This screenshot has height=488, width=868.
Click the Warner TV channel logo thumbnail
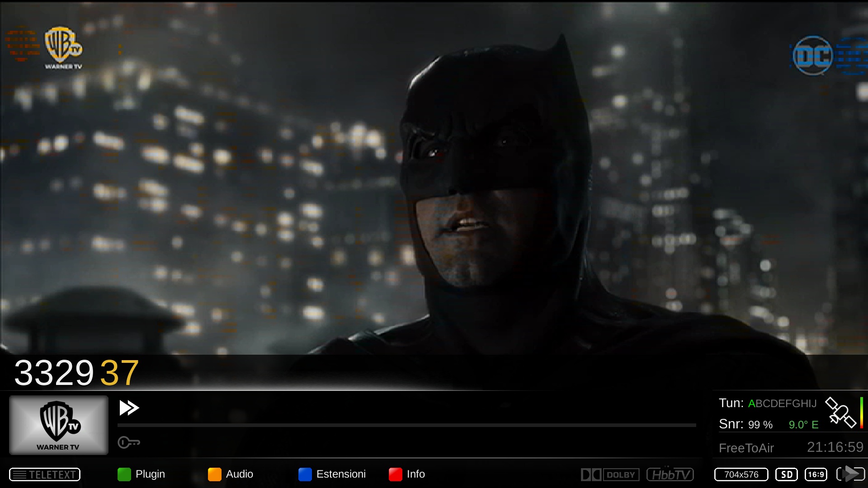(59, 425)
